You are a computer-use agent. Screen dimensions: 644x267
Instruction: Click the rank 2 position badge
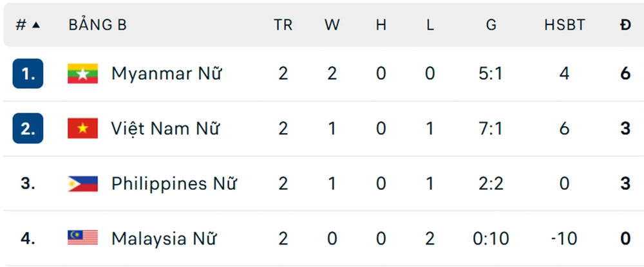28,129
